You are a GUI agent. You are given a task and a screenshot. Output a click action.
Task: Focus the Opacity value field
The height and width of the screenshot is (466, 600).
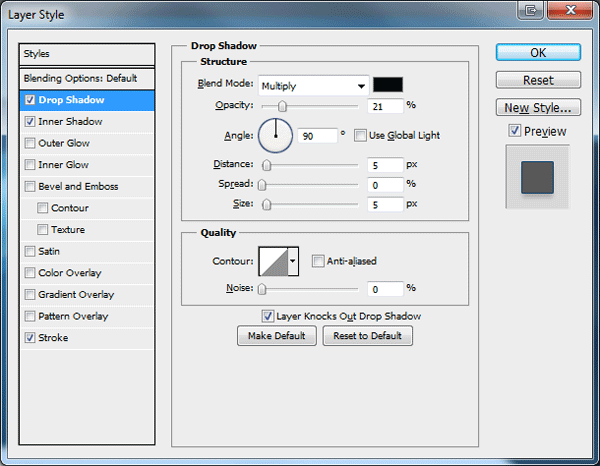[385, 106]
